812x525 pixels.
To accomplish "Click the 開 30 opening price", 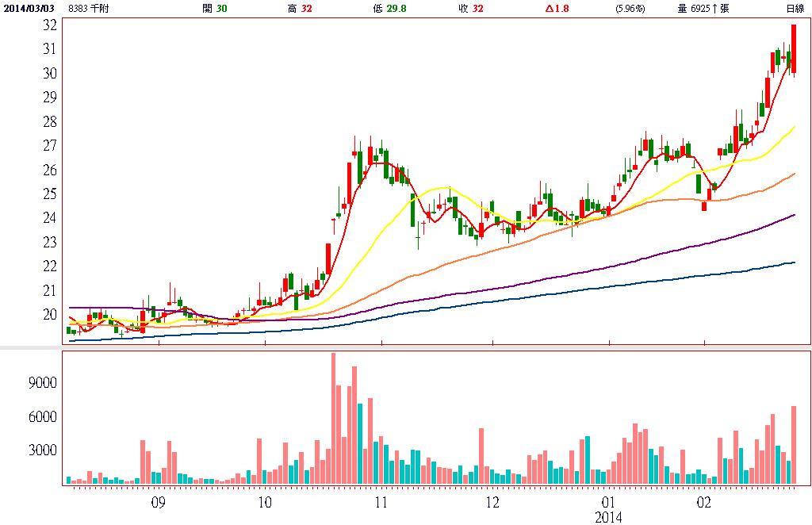I will point(215,9).
